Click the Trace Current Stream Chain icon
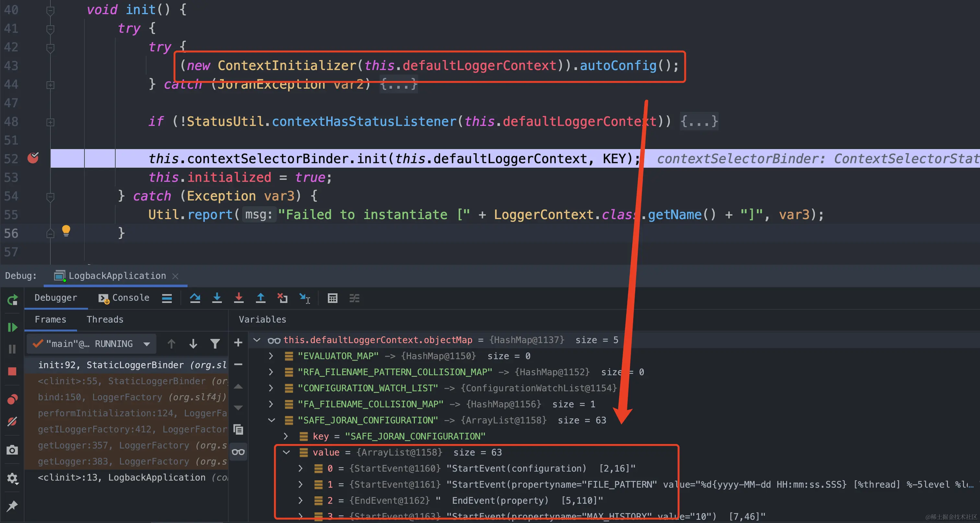 (354, 298)
